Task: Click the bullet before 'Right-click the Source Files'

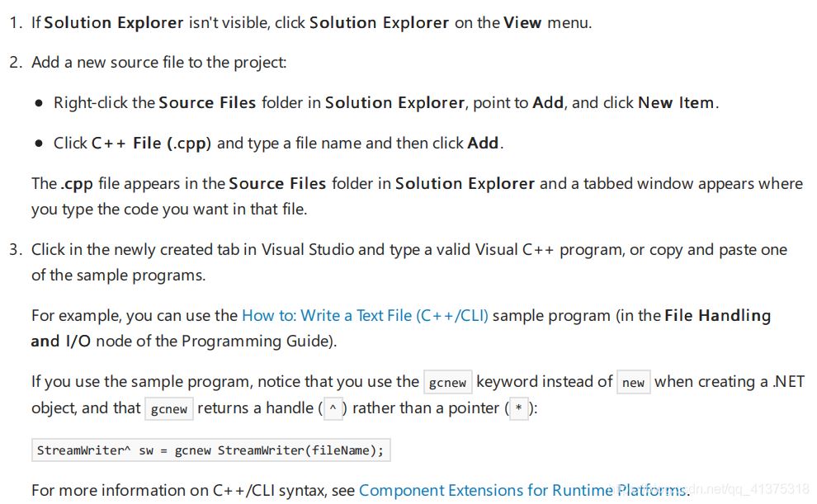Action: (x=39, y=103)
